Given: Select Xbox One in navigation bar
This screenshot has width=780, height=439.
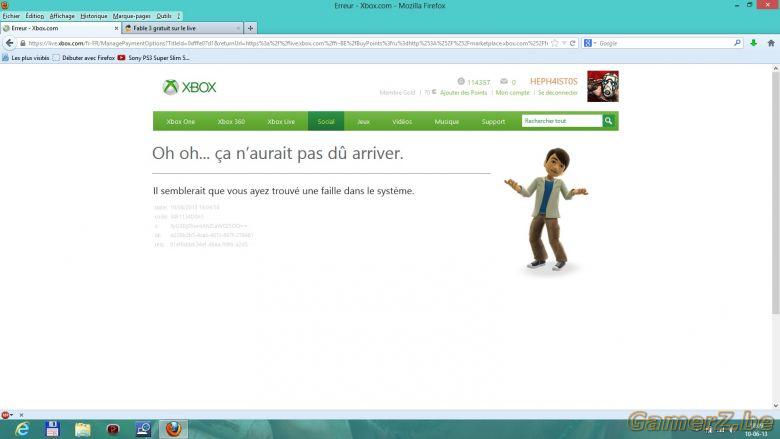Looking at the screenshot, I should [x=181, y=121].
